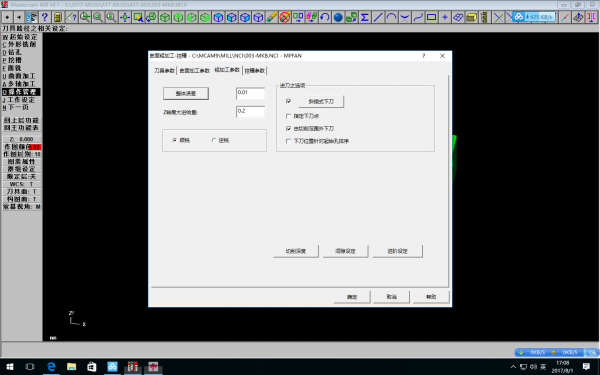The width and height of the screenshot is (600, 375).
Task: Click the 切削深度 button
Action: pos(296,251)
